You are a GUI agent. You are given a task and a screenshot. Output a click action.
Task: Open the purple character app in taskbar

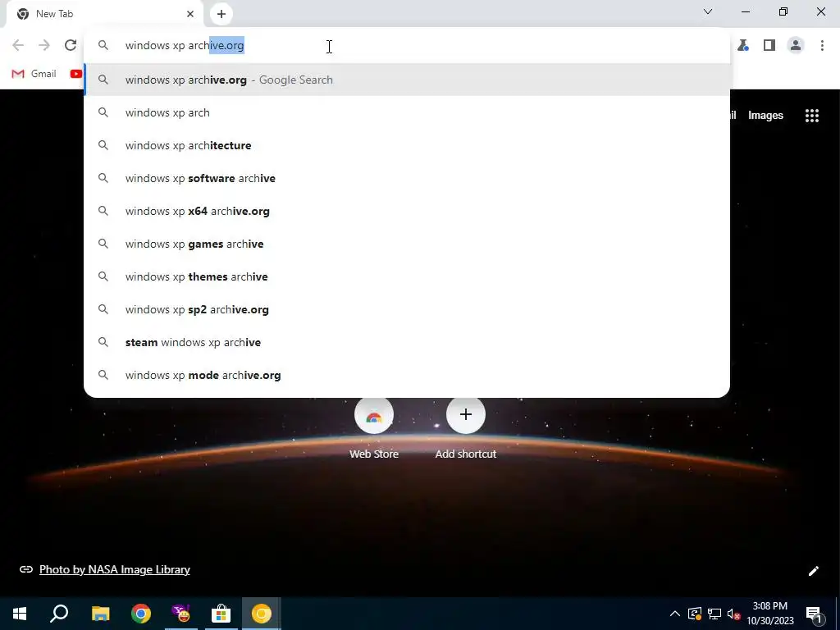[x=181, y=614]
